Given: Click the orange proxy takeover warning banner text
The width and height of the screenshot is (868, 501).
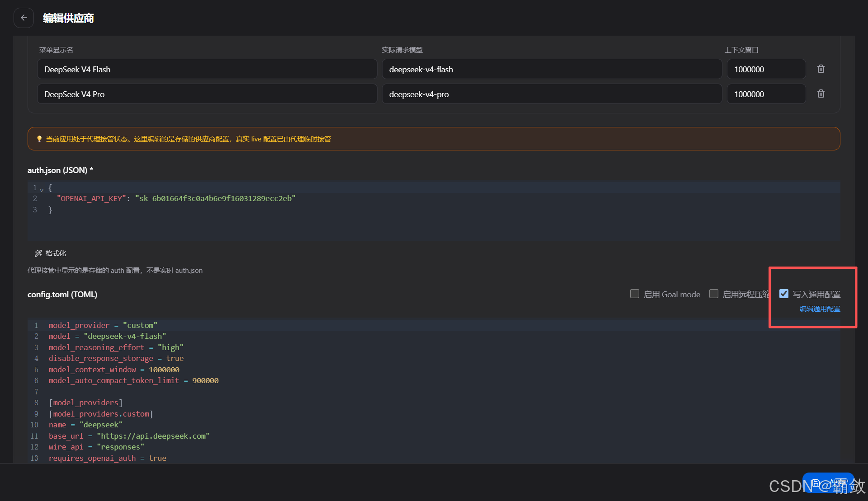Looking at the screenshot, I should [x=189, y=139].
